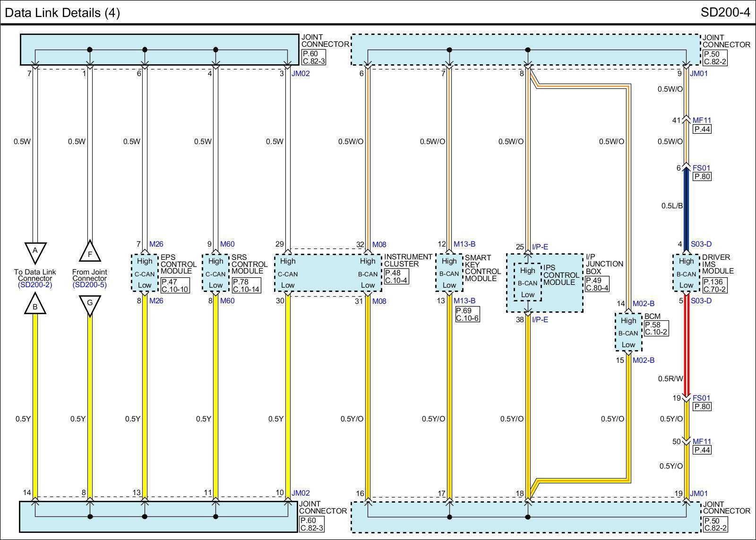Select the IPS Control Module inner box
Screen dimensions: 756x540
(x=527, y=283)
